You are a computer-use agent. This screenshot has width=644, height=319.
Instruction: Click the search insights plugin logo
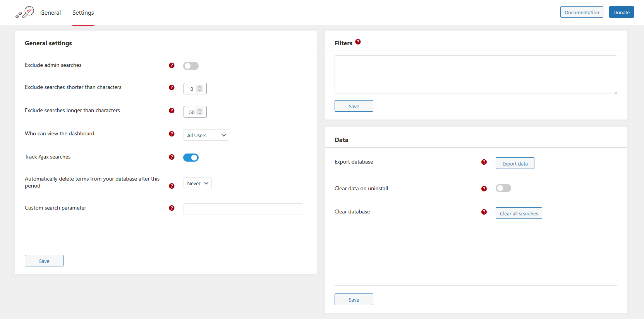[25, 12]
